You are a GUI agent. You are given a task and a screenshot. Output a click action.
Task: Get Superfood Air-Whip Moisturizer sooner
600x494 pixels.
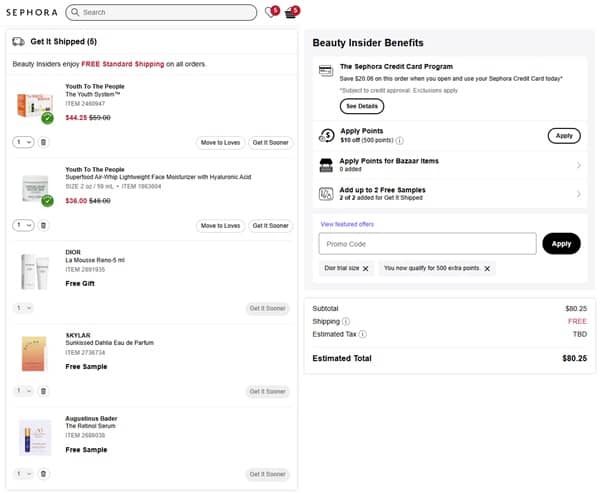coord(271,226)
